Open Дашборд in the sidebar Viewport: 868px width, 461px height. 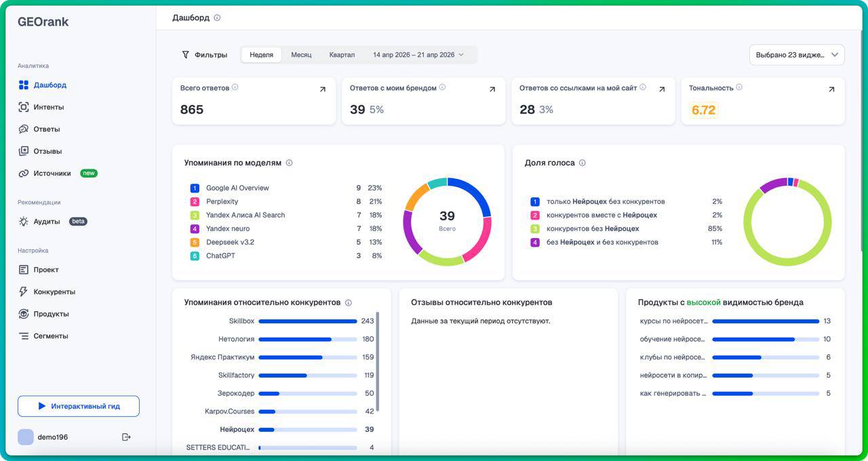click(50, 85)
